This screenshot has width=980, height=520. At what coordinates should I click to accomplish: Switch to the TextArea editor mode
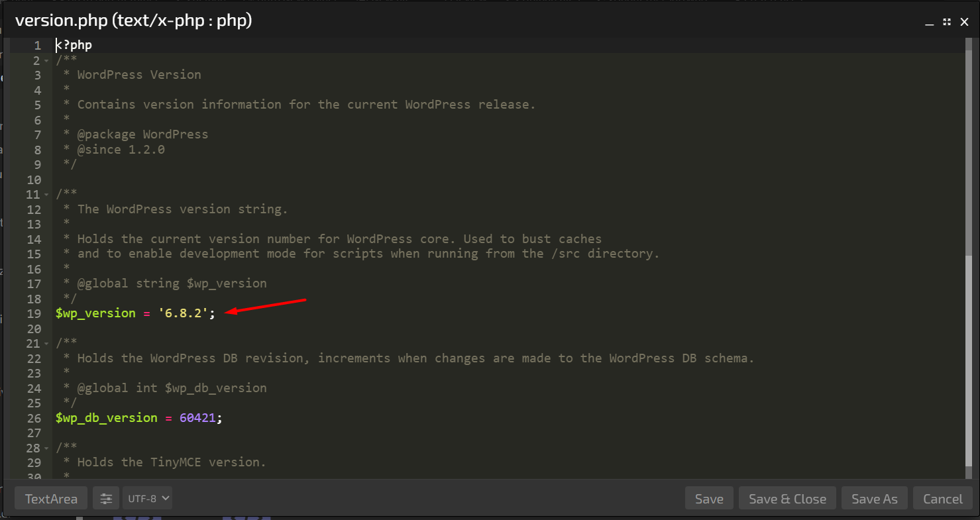pos(51,499)
